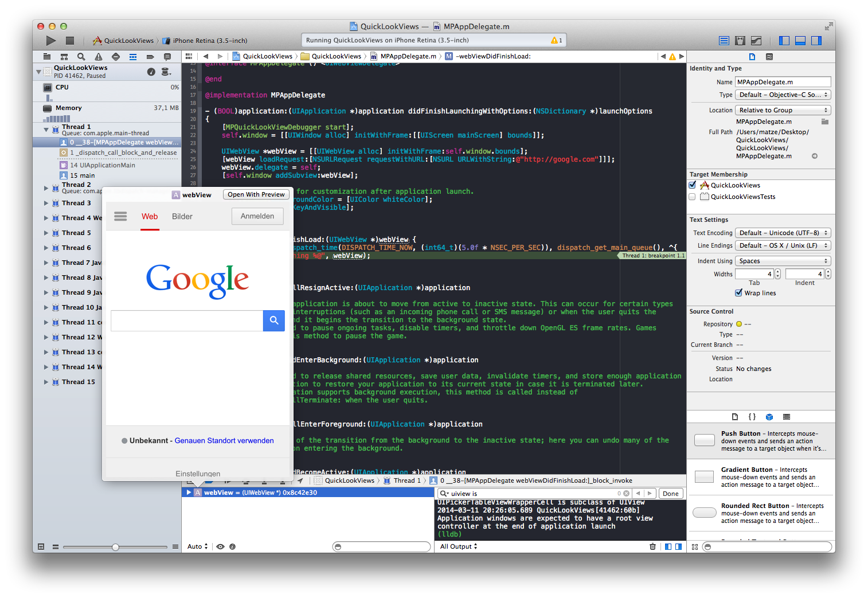Uncheck QuickLookViews target membership
Screen dimensions: 868x598
click(693, 185)
